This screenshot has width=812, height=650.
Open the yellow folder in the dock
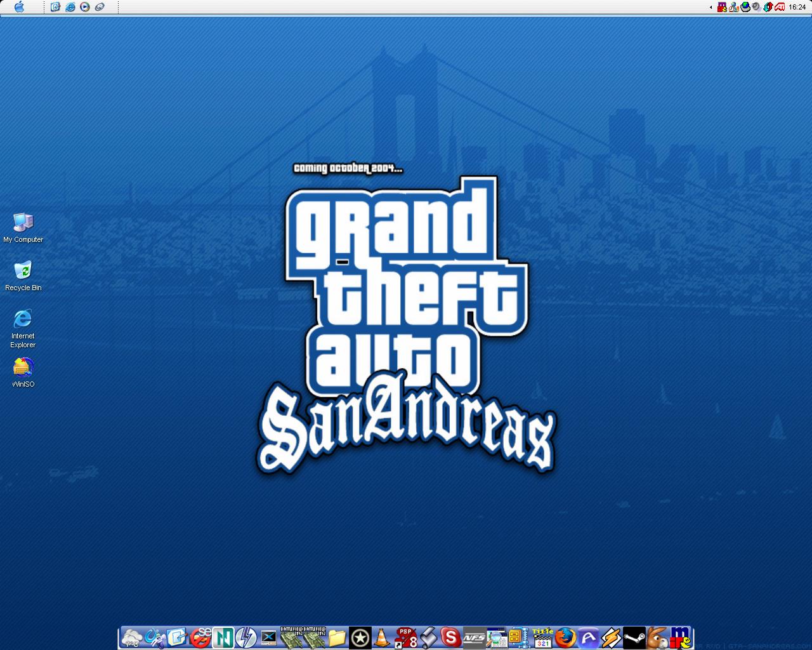[x=337, y=637]
